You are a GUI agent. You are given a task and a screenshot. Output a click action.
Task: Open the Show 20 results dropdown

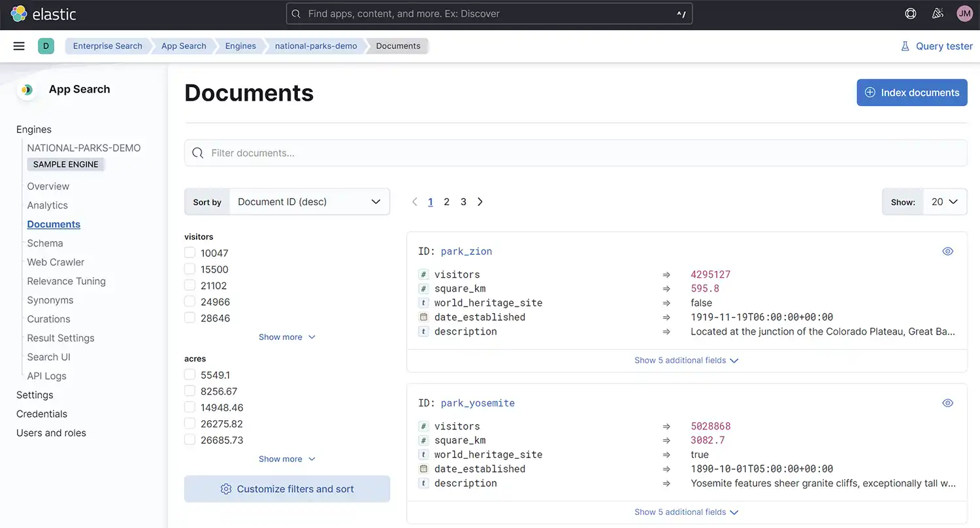point(945,202)
